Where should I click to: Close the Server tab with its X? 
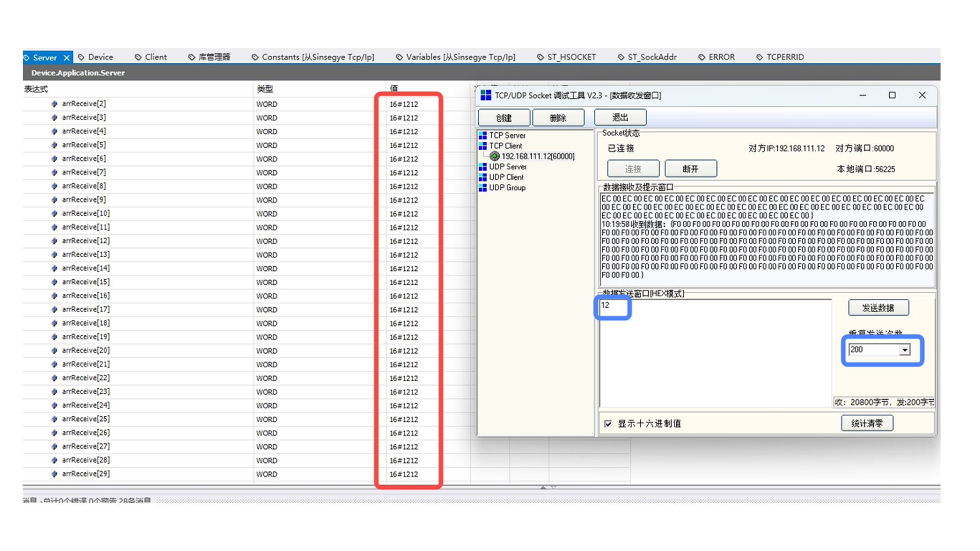66,58
